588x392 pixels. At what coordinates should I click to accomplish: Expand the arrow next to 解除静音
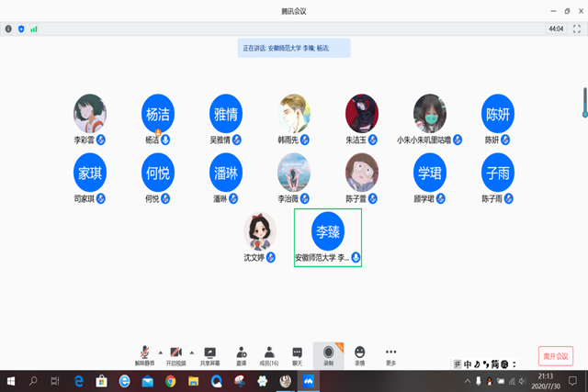tap(160, 352)
